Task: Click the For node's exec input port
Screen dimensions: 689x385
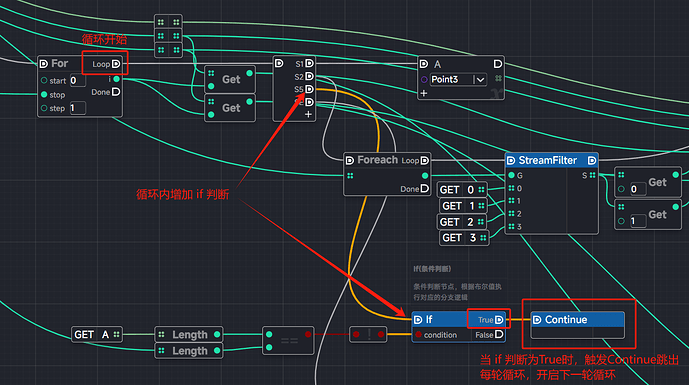Action: point(44,64)
